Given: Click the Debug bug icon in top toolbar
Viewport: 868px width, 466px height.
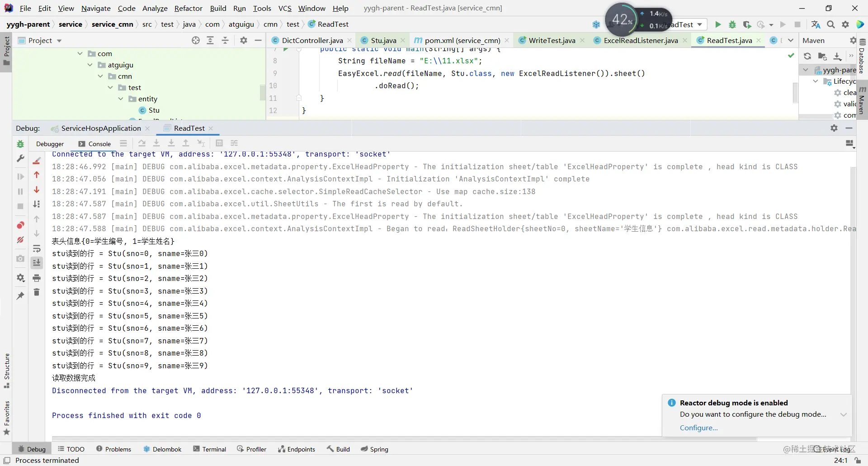Looking at the screenshot, I should (732, 24).
